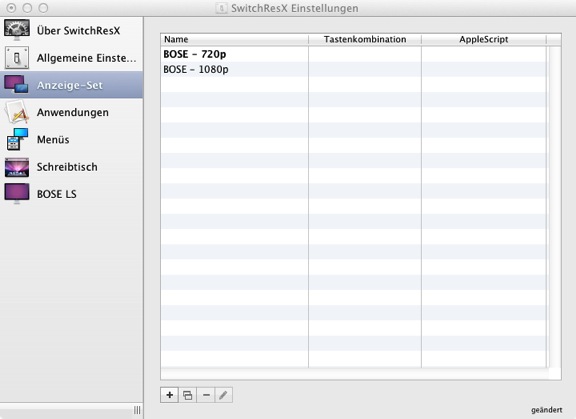This screenshot has width=576, height=419.
Task: Click the Anwendungen applications icon
Action: click(x=17, y=112)
